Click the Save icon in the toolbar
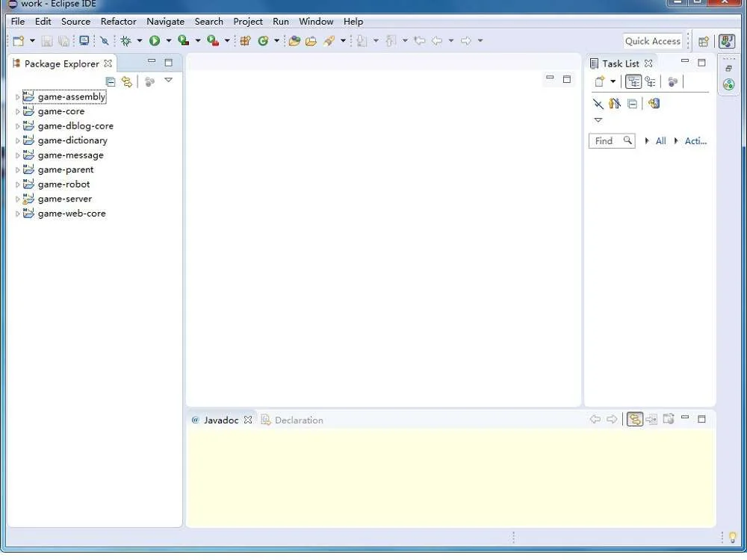The width and height of the screenshot is (747, 560). click(x=46, y=40)
